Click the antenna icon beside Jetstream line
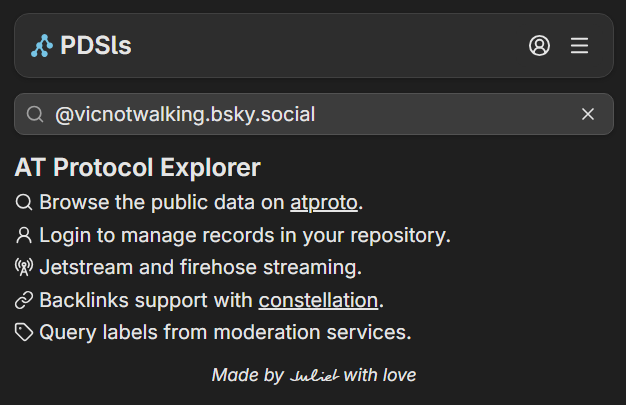 25,268
